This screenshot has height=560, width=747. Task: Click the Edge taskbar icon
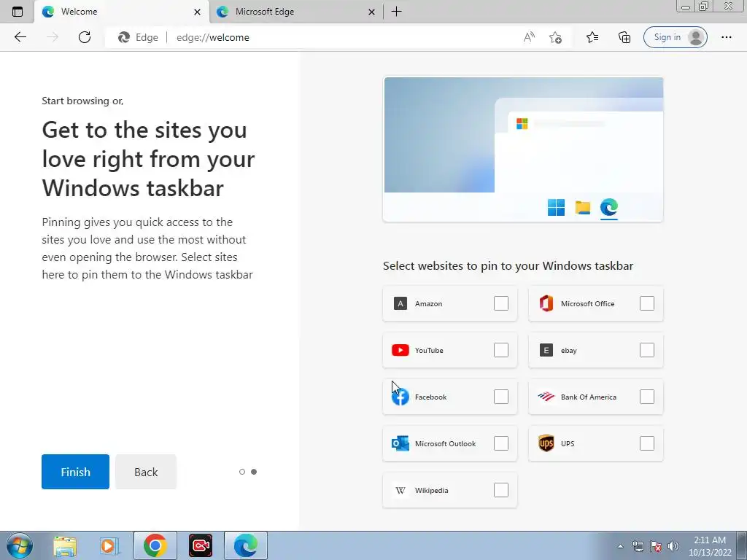[x=246, y=545]
